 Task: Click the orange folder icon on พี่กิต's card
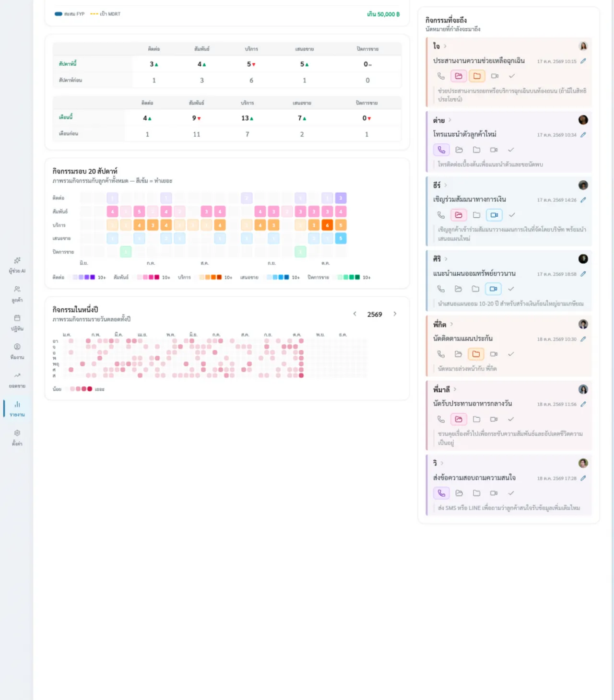coord(476,354)
